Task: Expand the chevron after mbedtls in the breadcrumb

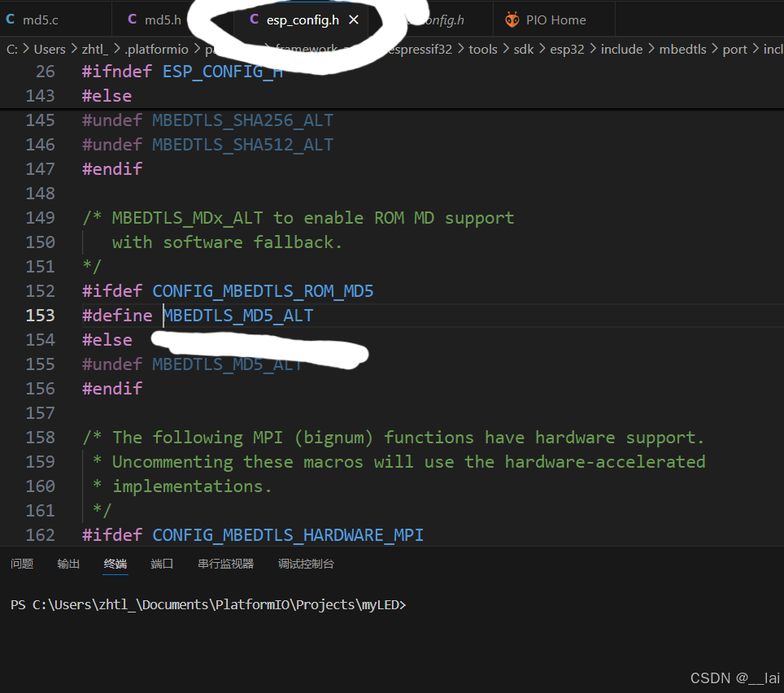Action: point(712,49)
